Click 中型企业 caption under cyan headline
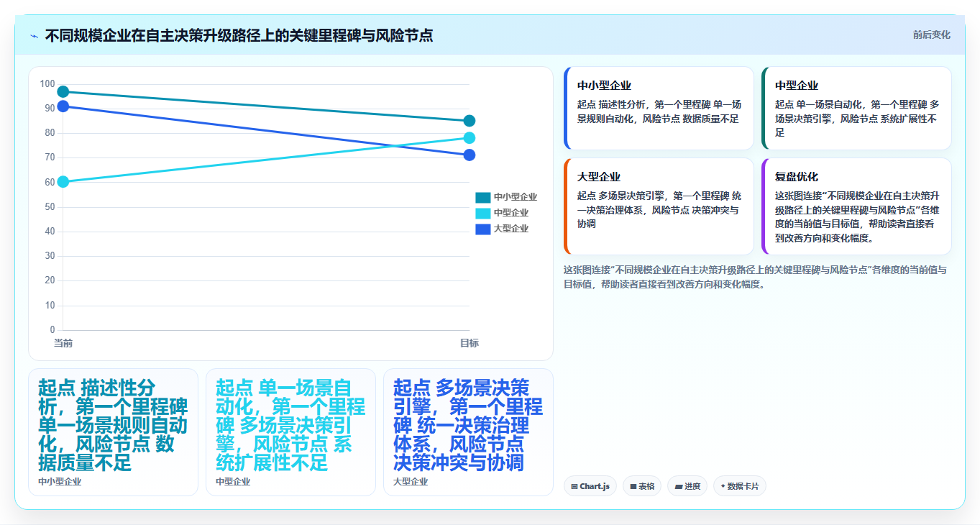Image resolution: width=980 pixels, height=525 pixels. point(233,482)
